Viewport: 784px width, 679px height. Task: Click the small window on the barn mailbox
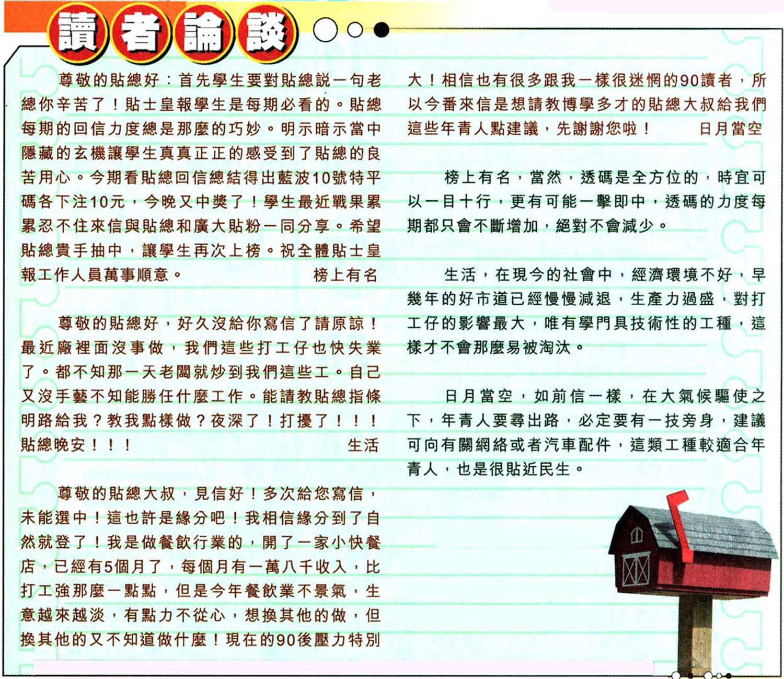(637, 535)
